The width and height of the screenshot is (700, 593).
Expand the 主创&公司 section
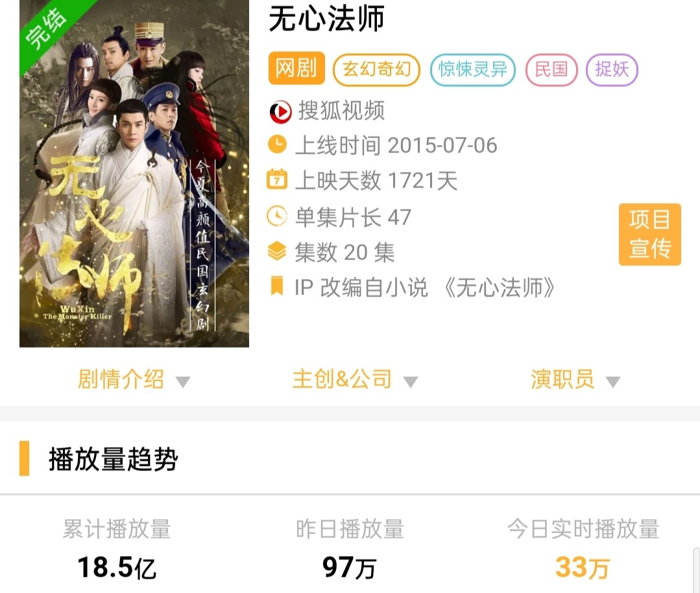pyautogui.click(x=355, y=380)
